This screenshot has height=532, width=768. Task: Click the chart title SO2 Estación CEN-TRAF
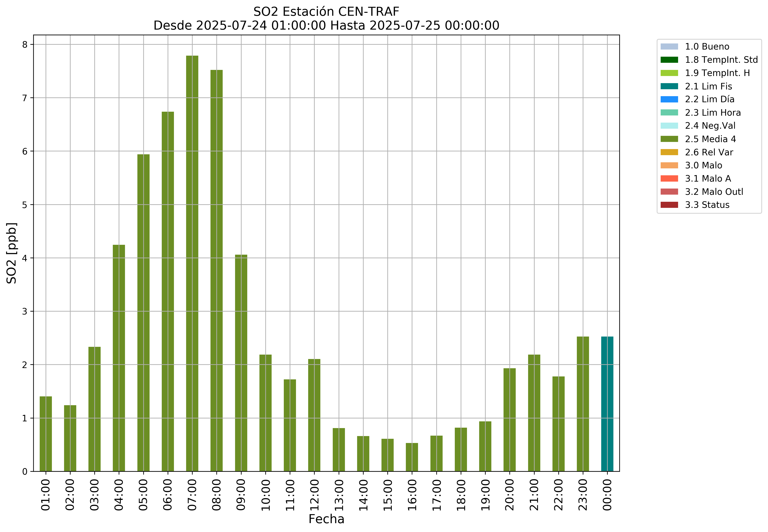coord(326,12)
